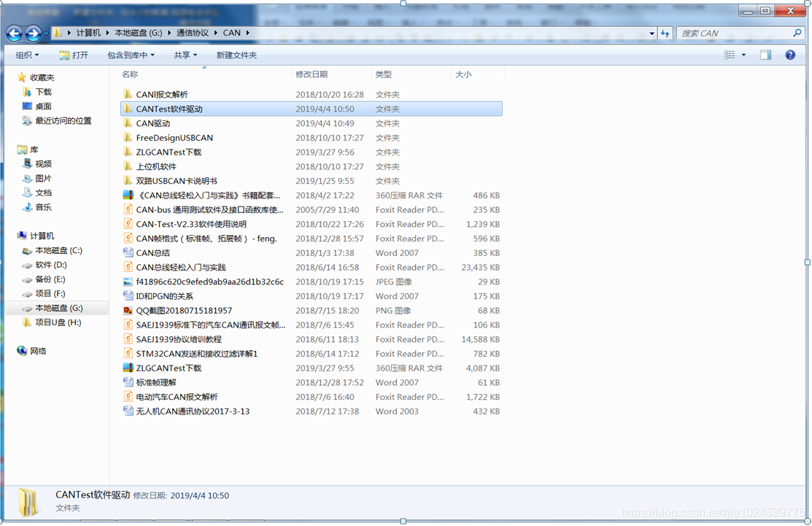Open the 文档 library
812x526 pixels.
44,193
